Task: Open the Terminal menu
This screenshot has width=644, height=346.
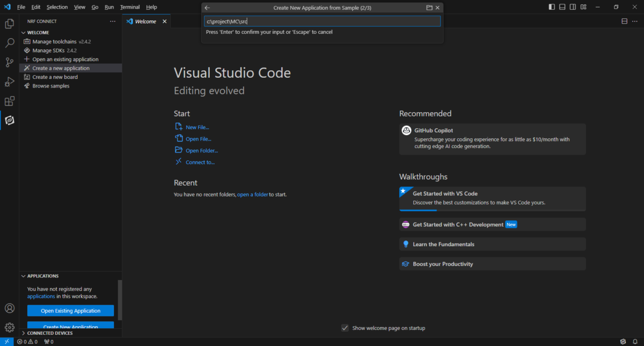Action: [x=130, y=7]
